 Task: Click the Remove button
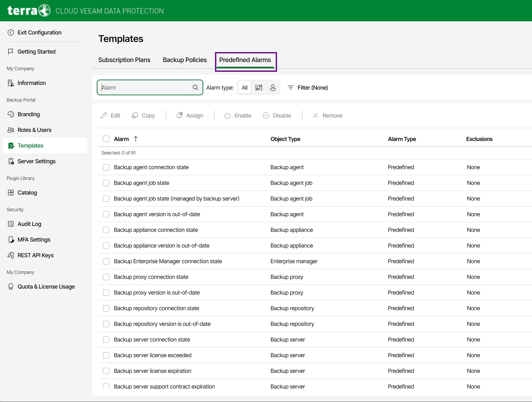coord(328,116)
